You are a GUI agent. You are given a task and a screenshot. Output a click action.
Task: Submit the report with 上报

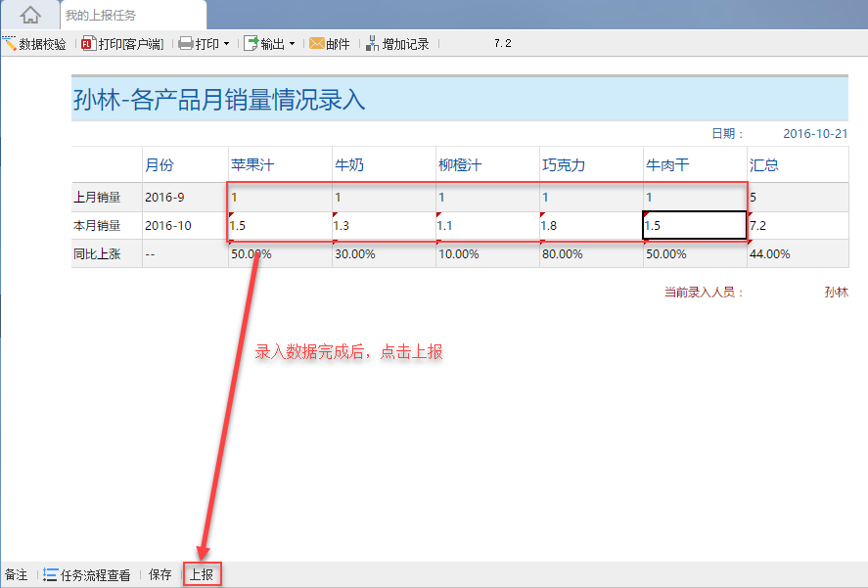[202, 574]
